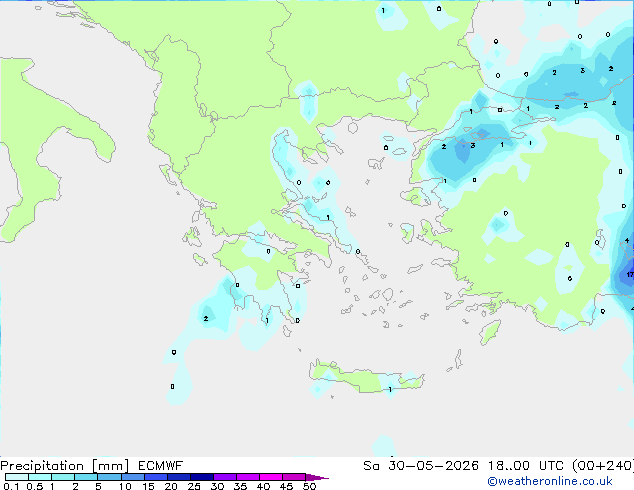634x490 pixels.
Task: Click the "Sa 30-05-2026" forecast date text
Action: (421, 466)
